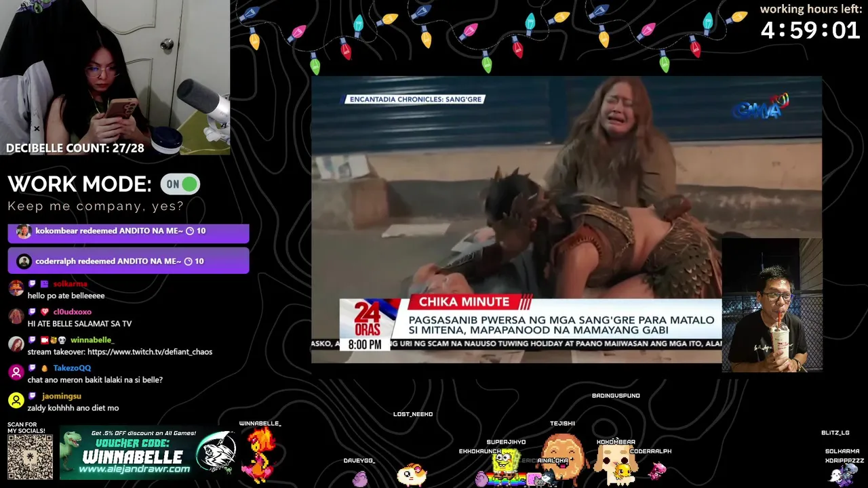Click the BLITZ_LG name label
The image size is (868, 488).
[x=835, y=432]
